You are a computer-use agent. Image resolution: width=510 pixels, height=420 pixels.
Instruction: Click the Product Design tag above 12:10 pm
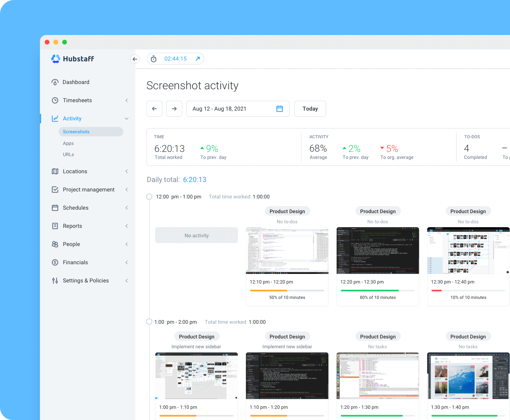pos(287,211)
